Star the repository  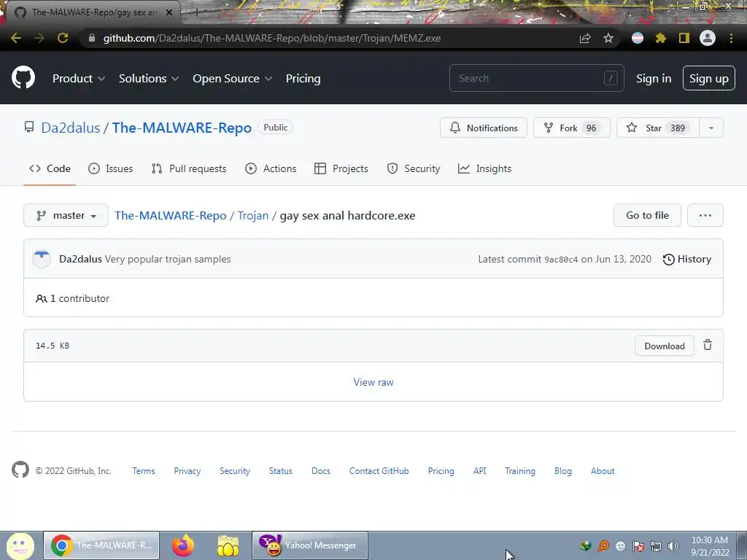click(x=658, y=128)
